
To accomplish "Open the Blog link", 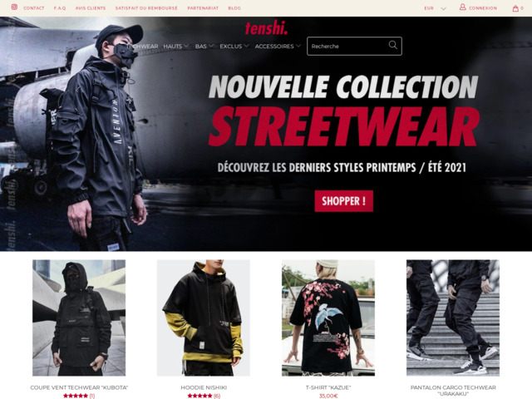I will click(x=234, y=8).
